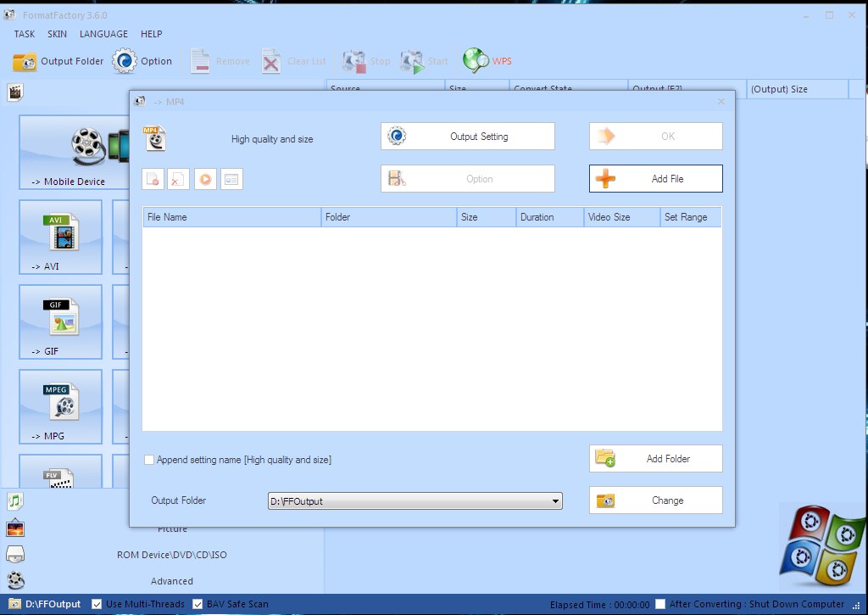
Task: Select the GIF conversion tile
Action: pos(60,321)
